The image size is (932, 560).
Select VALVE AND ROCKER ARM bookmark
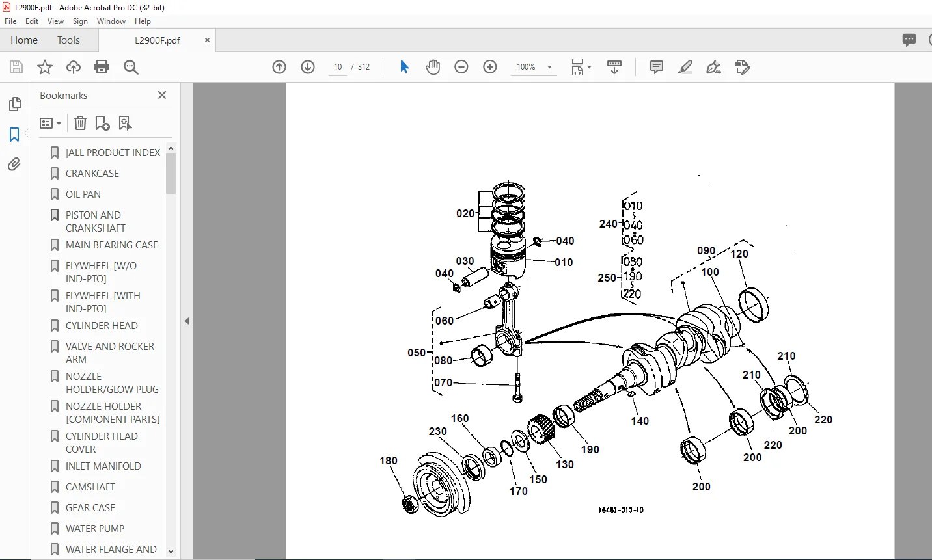coord(110,353)
